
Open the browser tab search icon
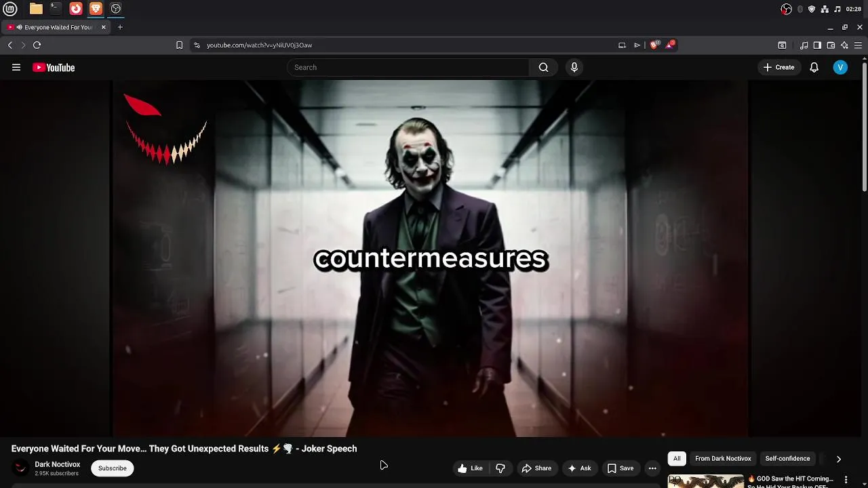782,45
